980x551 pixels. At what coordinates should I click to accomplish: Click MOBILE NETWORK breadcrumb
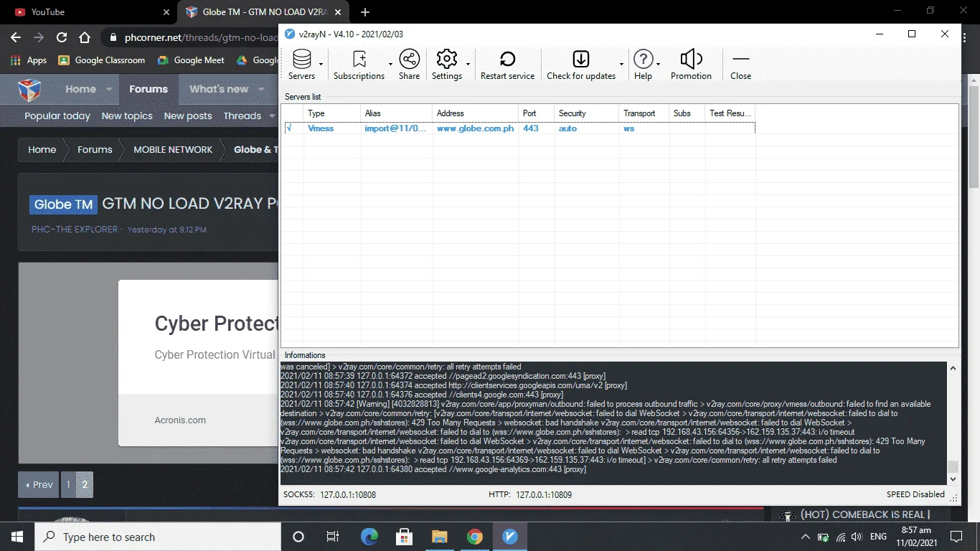pos(173,150)
